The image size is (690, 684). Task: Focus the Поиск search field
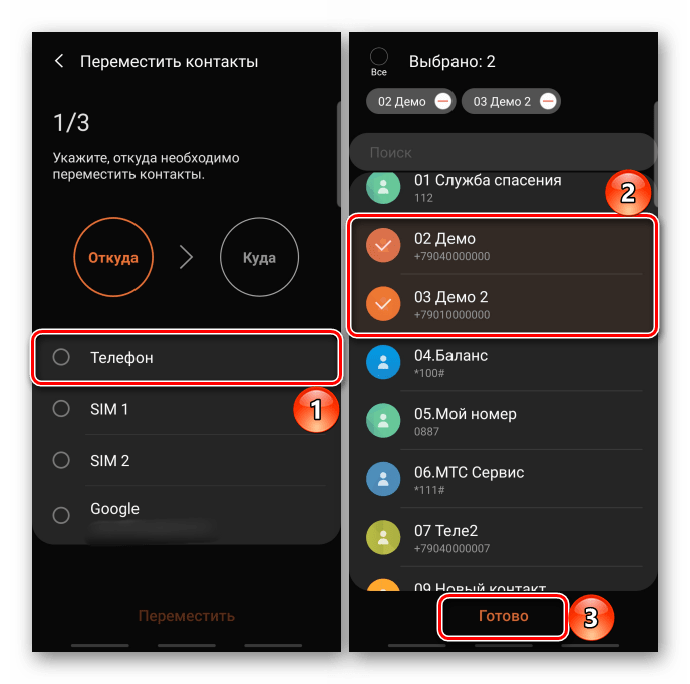pyautogui.click(x=503, y=152)
